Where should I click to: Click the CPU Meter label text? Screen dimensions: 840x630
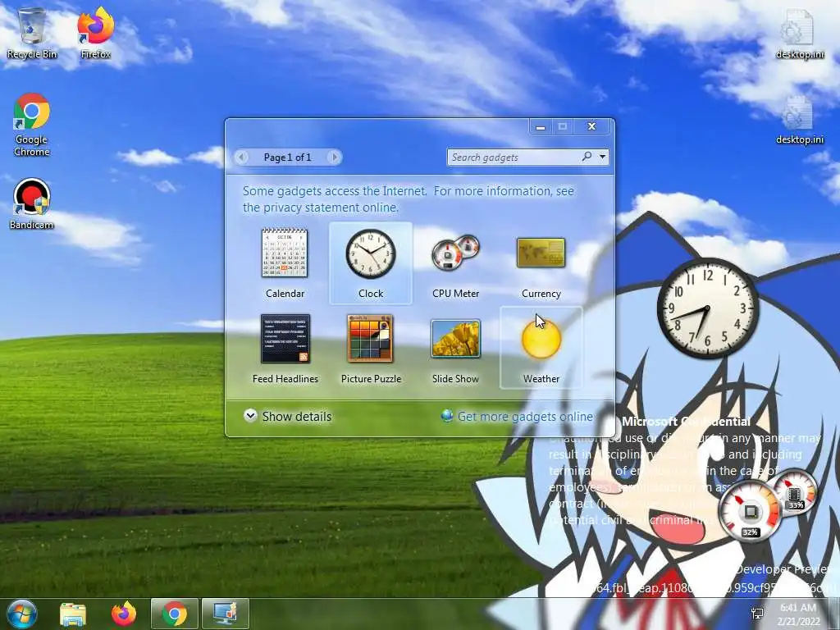[x=456, y=294]
